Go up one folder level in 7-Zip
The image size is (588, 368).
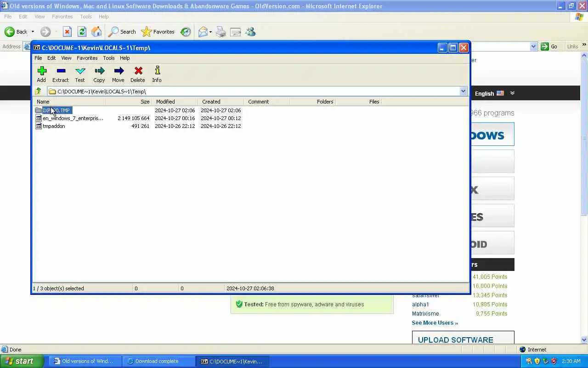(x=39, y=91)
